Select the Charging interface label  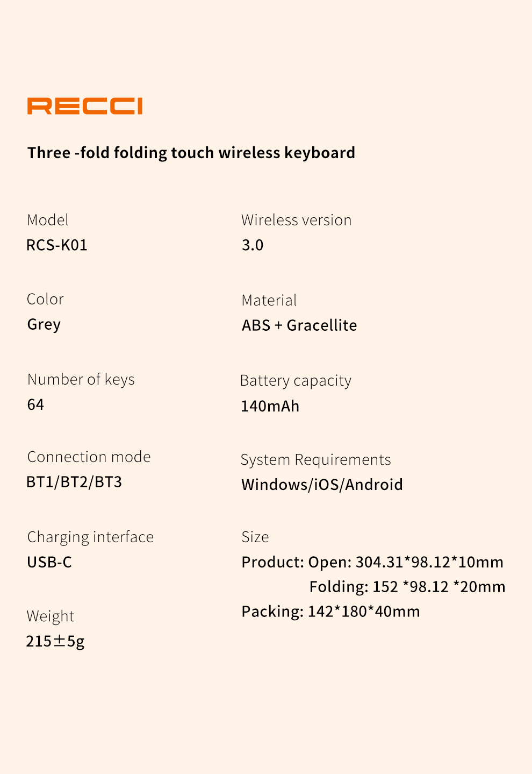click(90, 537)
